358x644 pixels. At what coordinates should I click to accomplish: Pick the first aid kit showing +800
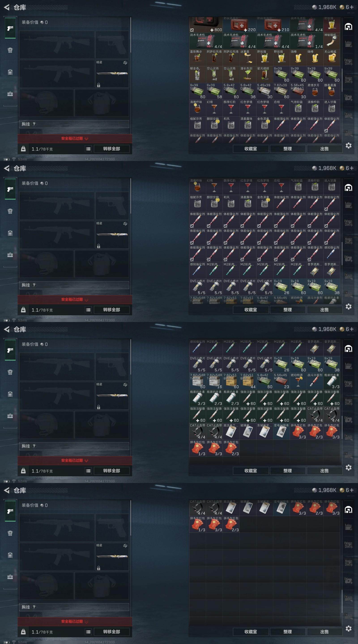click(x=206, y=25)
